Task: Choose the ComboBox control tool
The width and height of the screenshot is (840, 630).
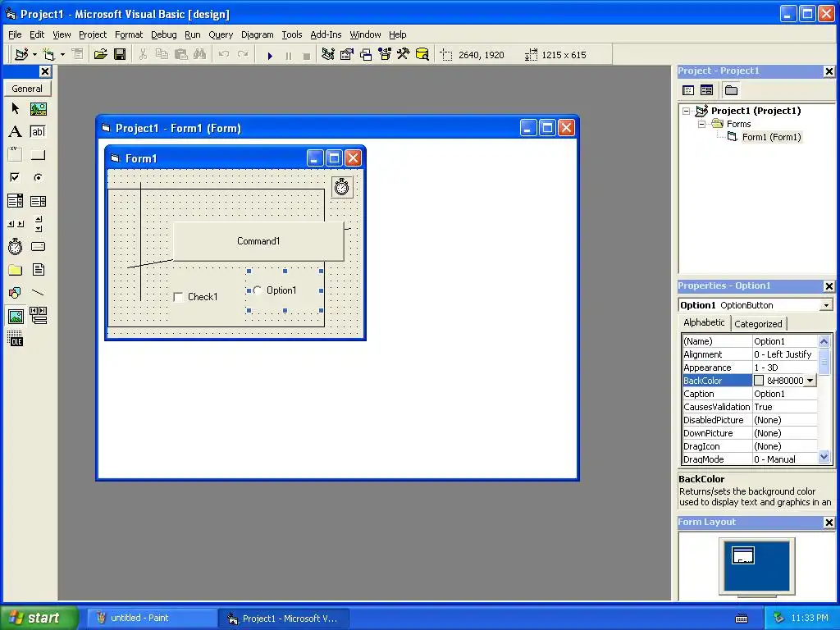Action: tap(15, 201)
